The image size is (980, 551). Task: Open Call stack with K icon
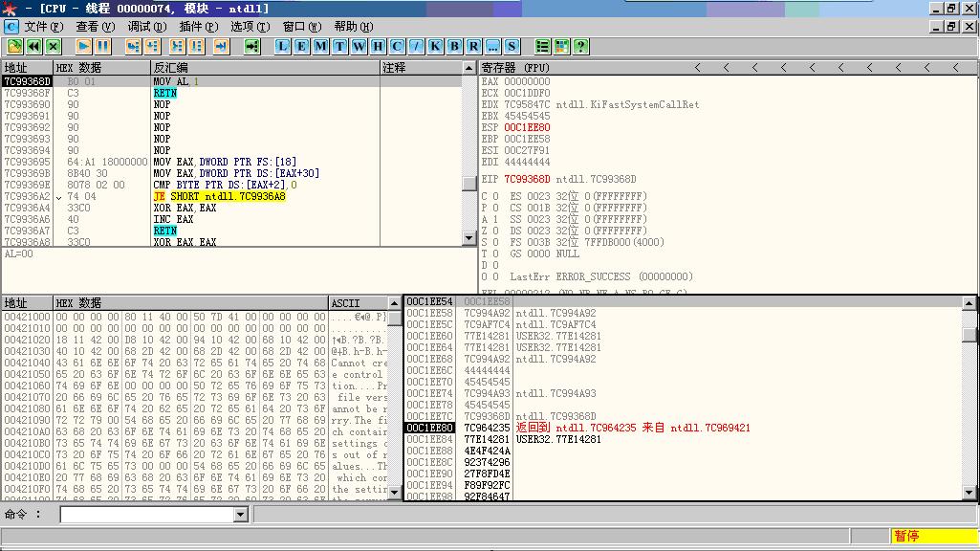(435, 46)
